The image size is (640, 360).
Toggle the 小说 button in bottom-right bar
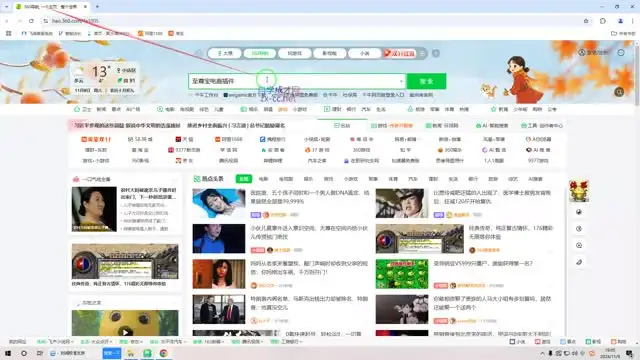518,342
